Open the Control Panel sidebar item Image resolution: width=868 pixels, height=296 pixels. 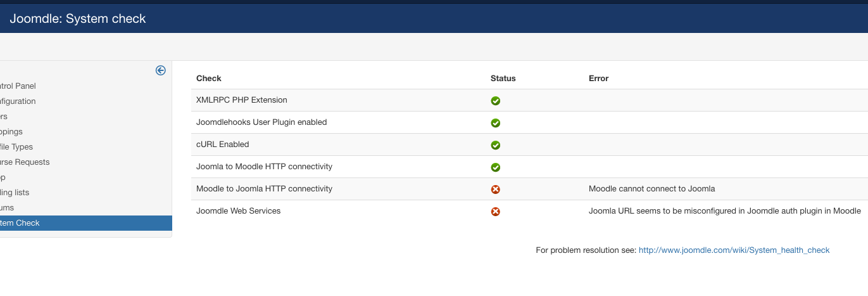click(x=18, y=86)
